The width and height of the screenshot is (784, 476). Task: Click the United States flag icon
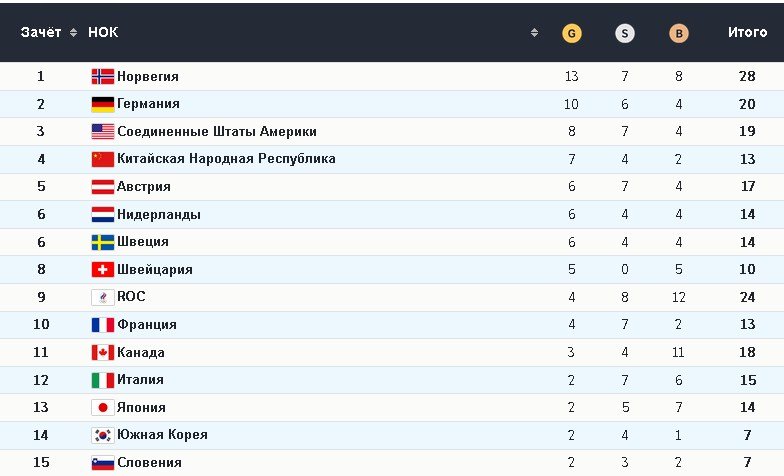(x=103, y=131)
